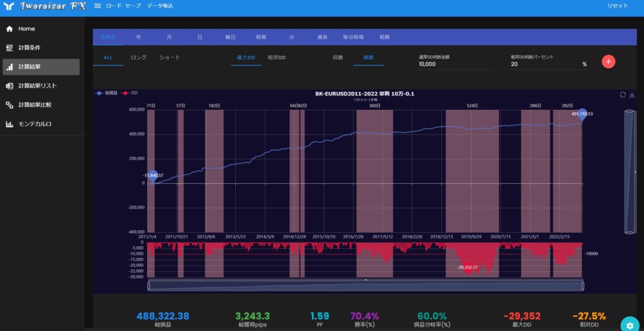The image size is (644, 331).
Task: Click the horizontal chart zoom slider
Action: tap(365, 286)
